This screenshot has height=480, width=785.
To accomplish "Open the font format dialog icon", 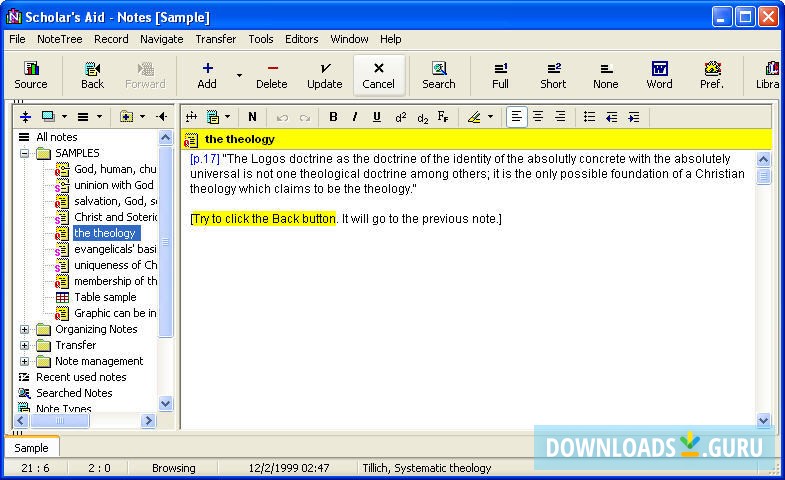I will 443,117.
